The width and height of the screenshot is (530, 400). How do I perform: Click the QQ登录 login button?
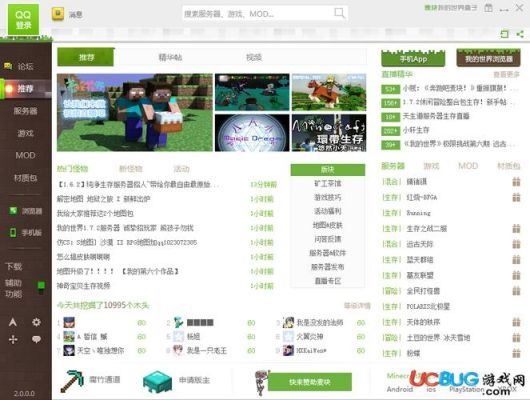click(x=23, y=19)
